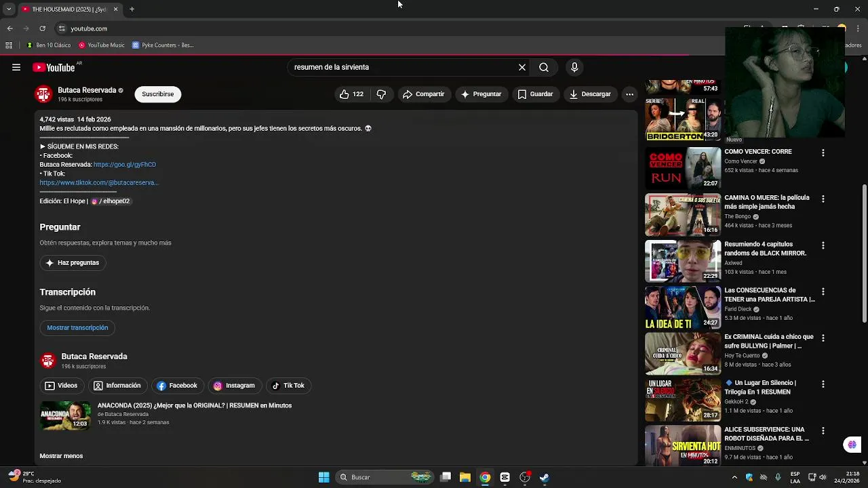Open options menu for CAMINA O MUERE
Screen dimensions: 868x488
click(823, 199)
